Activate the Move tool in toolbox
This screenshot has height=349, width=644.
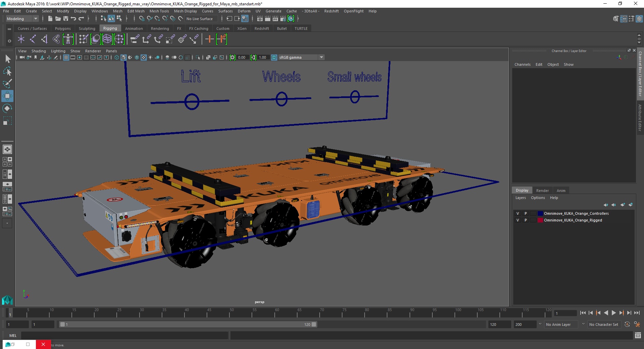pyautogui.click(x=7, y=96)
